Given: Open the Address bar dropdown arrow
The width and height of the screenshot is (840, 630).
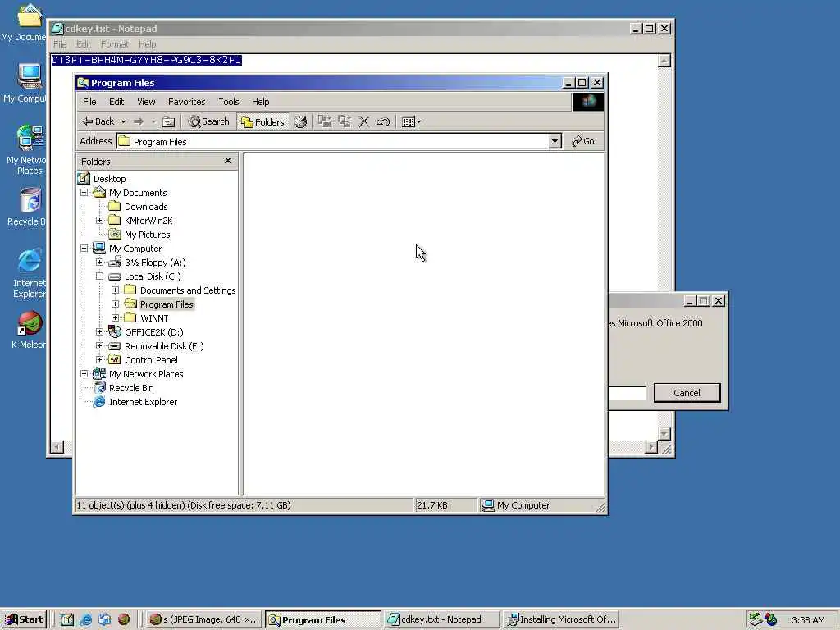Looking at the screenshot, I should 555,141.
